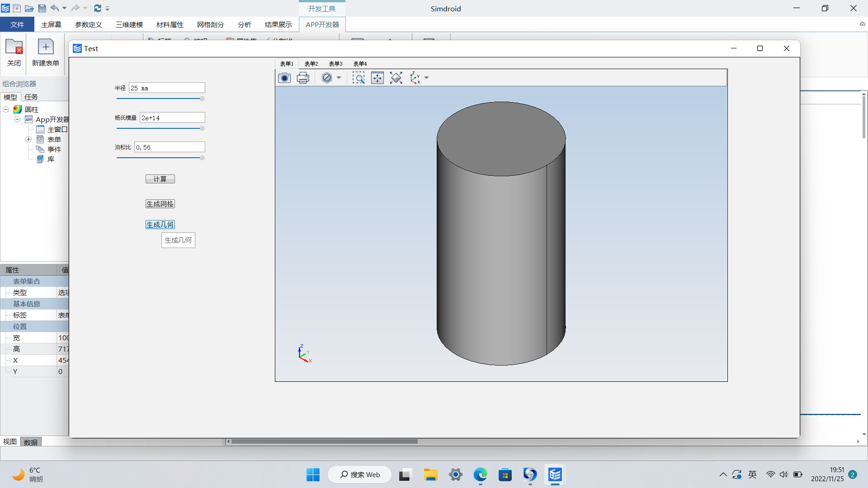Click the 杨氏模量 input field
The height and width of the screenshot is (488, 868).
[x=172, y=118]
